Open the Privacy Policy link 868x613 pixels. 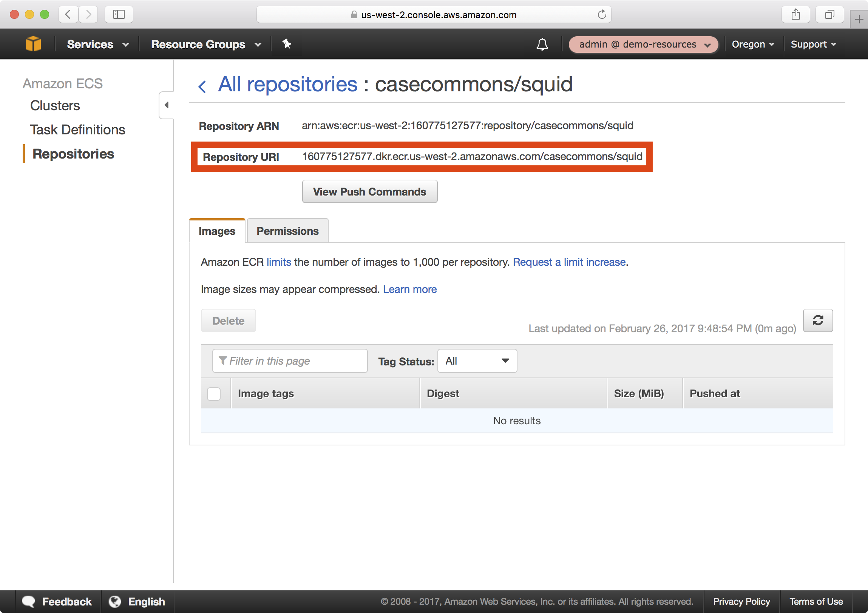pos(741,601)
